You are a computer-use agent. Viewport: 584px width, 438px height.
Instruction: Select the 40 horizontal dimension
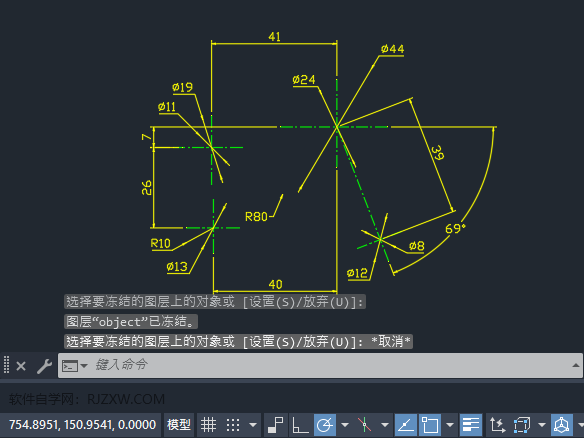[276, 285]
